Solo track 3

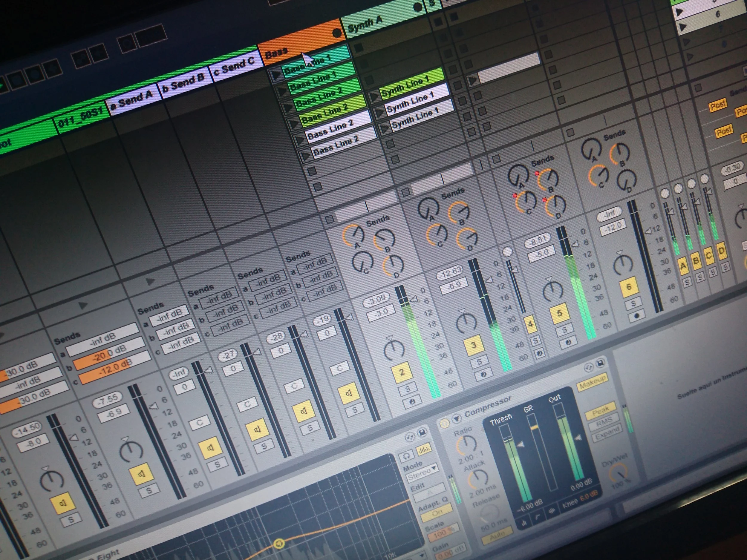(x=480, y=362)
